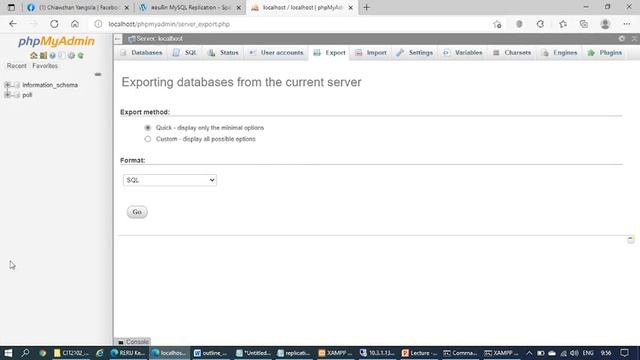Image resolution: width=640 pixels, height=360 pixels.
Task: Open Chrome from the taskbar
Action: click(42, 353)
